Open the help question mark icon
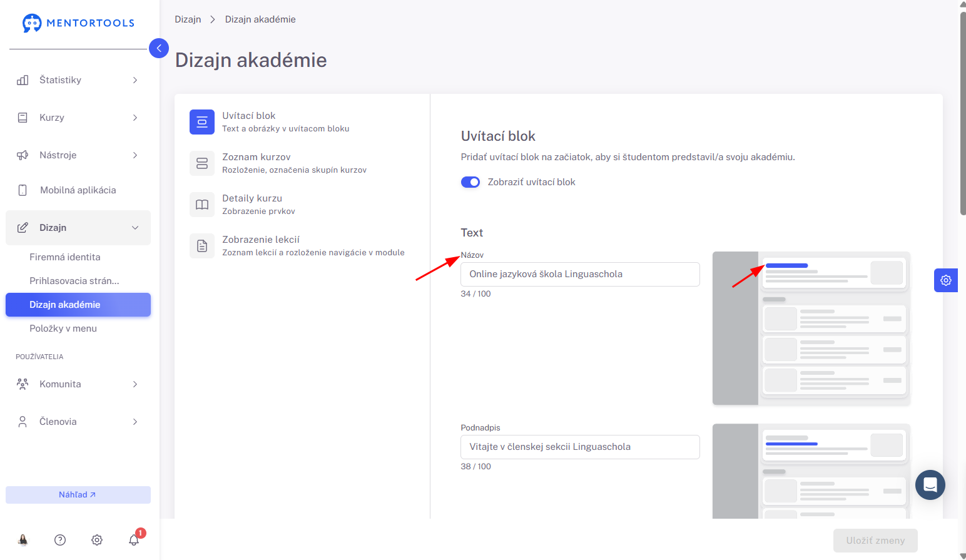 (x=60, y=540)
